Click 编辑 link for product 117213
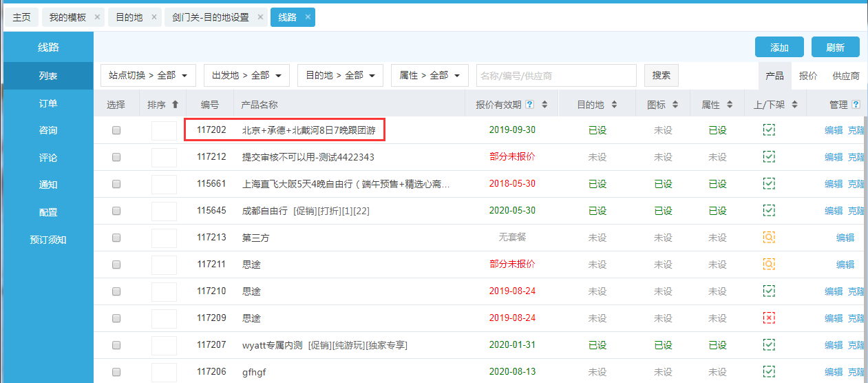 (845, 238)
